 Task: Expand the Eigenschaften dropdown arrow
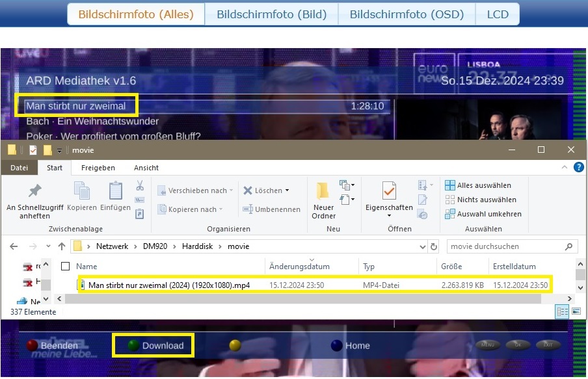(x=389, y=216)
